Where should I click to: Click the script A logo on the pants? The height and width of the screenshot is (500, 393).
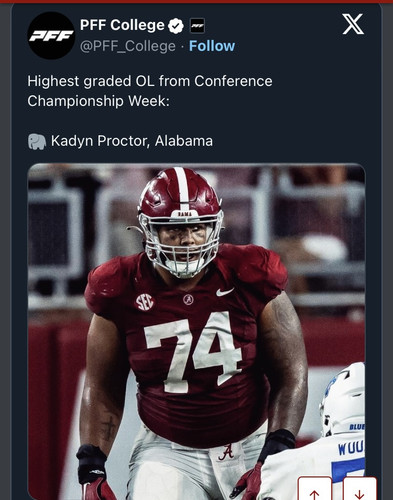pyautogui.click(x=226, y=453)
